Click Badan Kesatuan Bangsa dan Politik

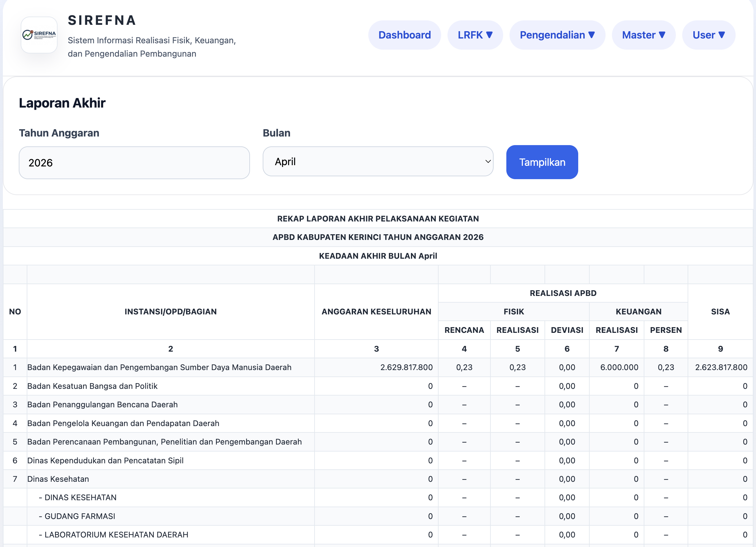pyautogui.click(x=92, y=386)
